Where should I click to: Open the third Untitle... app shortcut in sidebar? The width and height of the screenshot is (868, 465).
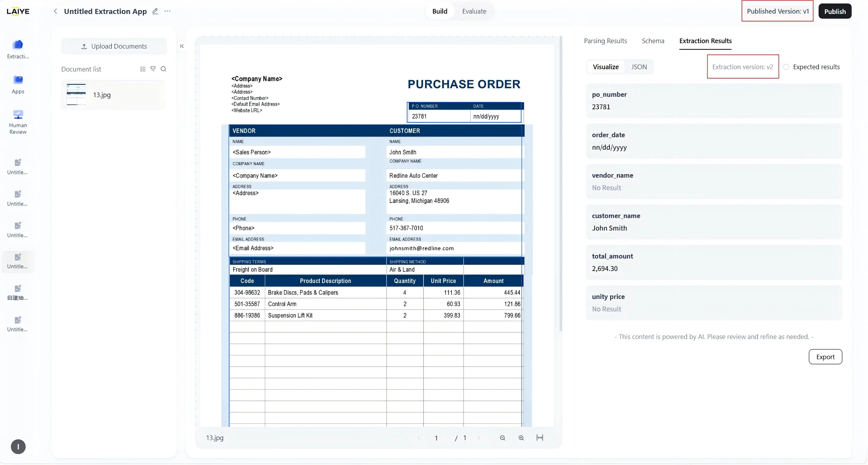17,230
